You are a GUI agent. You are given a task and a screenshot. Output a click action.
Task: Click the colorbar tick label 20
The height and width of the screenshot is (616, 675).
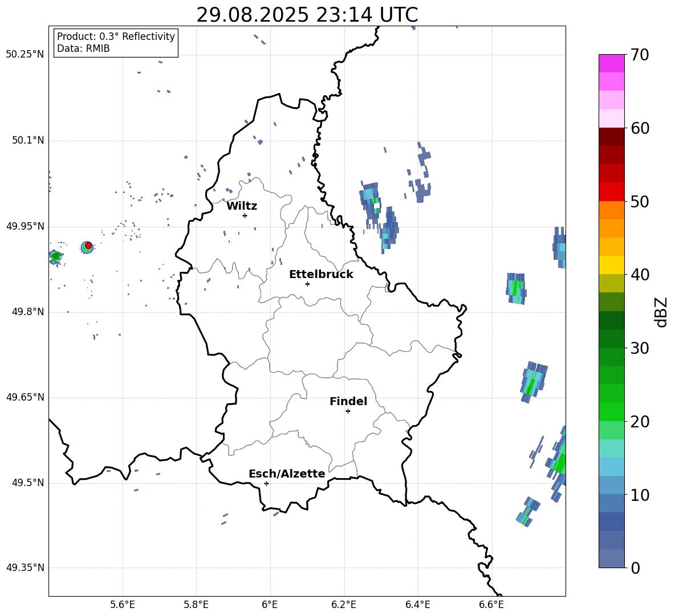pyautogui.click(x=640, y=421)
